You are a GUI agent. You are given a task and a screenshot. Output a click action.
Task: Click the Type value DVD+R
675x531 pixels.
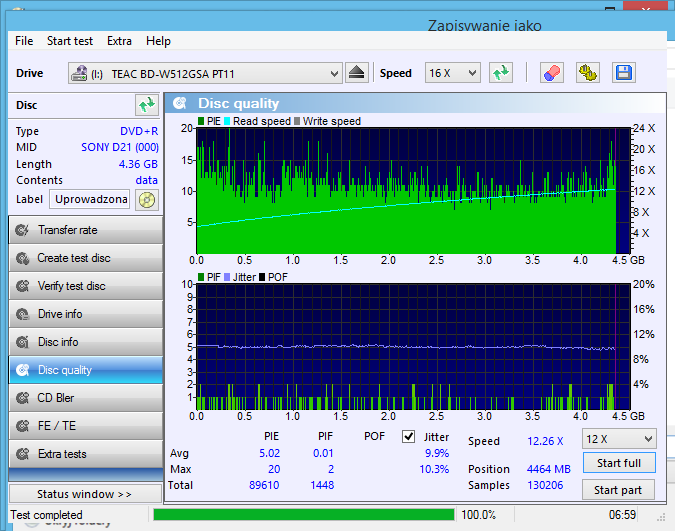point(139,131)
